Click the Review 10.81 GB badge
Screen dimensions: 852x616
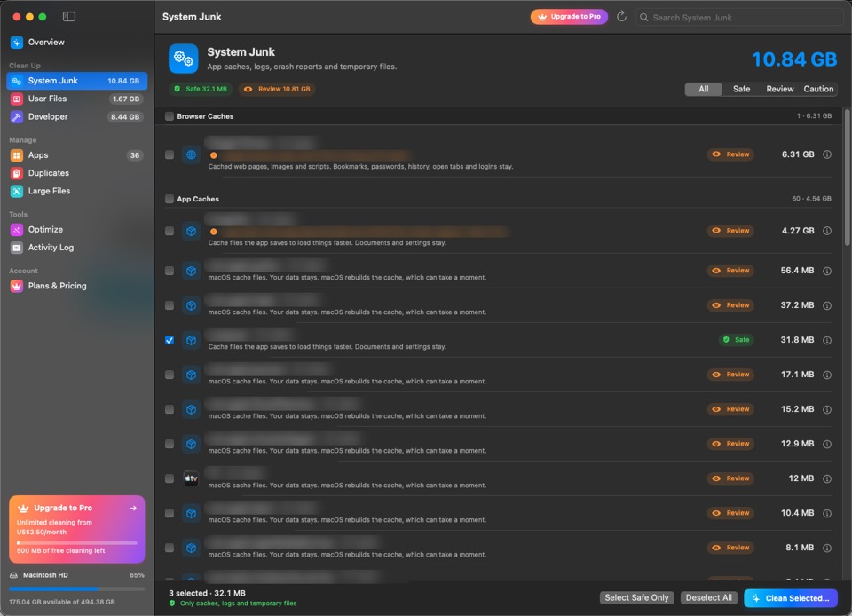click(x=277, y=89)
